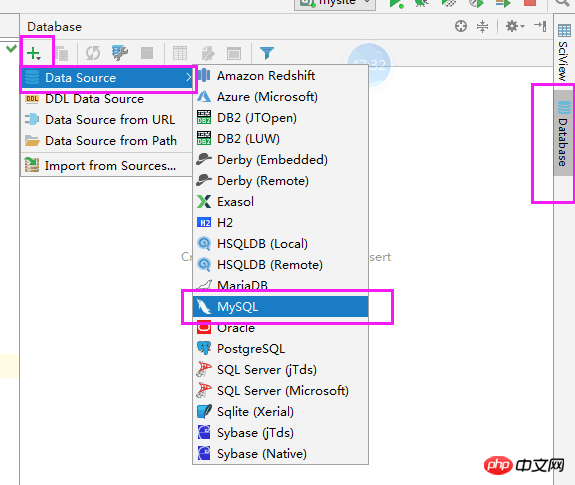Toggle the Database side tab
The image size is (575, 485).
pos(564,134)
